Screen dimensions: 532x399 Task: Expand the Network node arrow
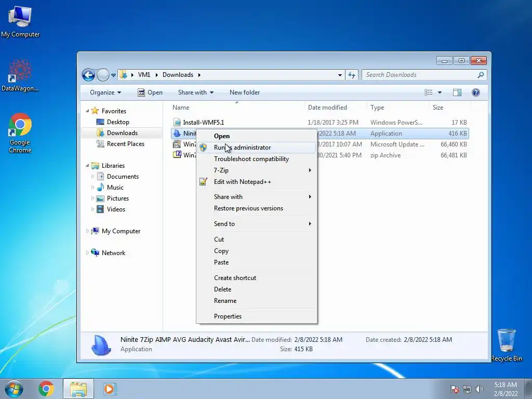(87, 253)
